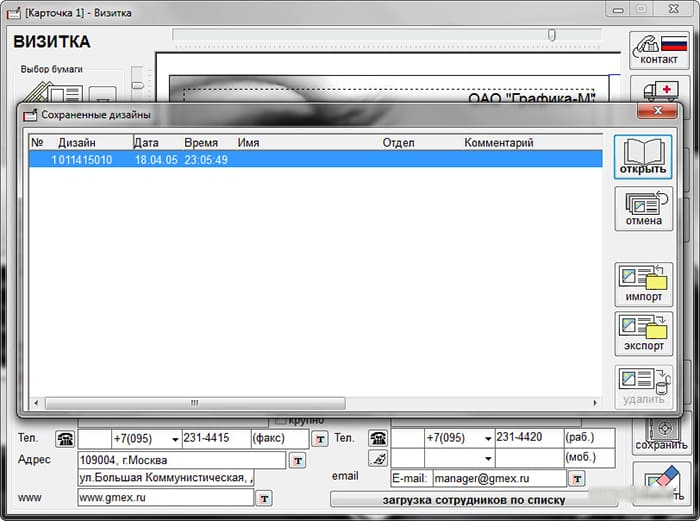Click the horizontal slider thumb above the card
The image size is (700, 521).
pos(552,34)
